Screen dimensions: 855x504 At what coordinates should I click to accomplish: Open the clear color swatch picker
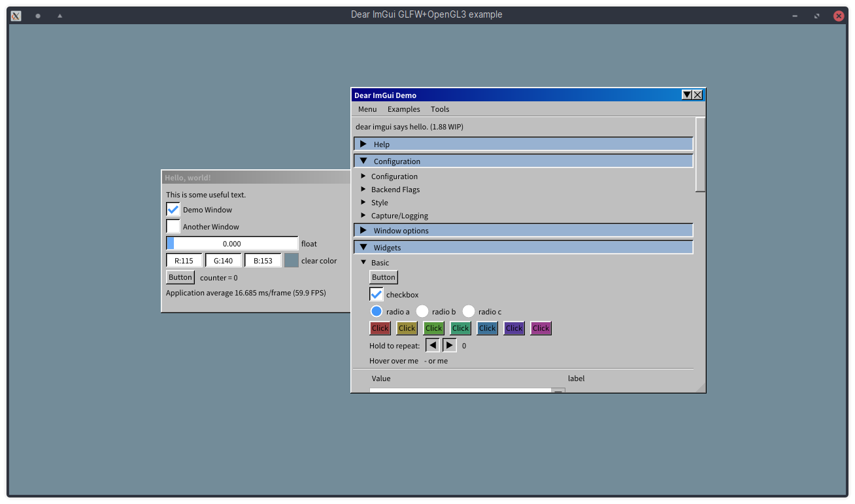[x=292, y=260]
